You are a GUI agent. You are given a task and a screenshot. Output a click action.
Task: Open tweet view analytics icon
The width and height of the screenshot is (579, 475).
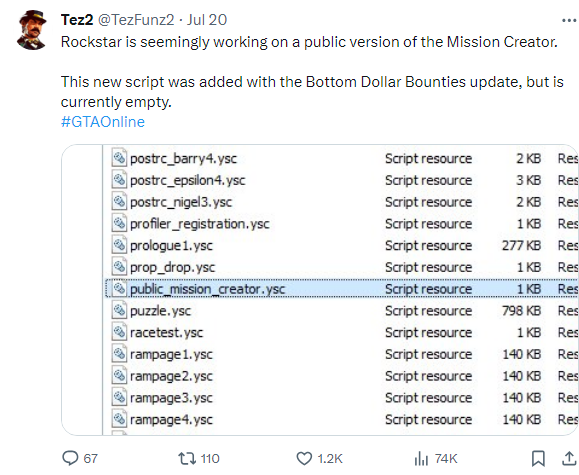point(421,459)
